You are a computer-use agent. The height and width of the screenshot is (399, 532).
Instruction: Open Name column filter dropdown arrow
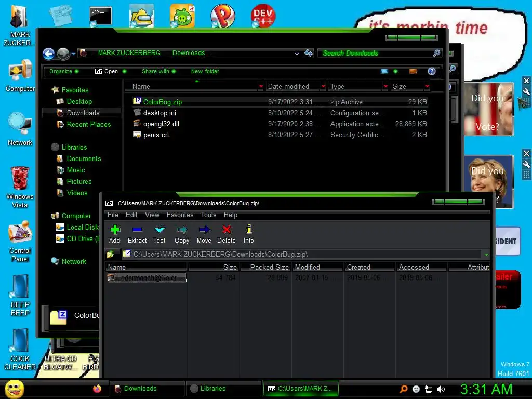point(261,87)
